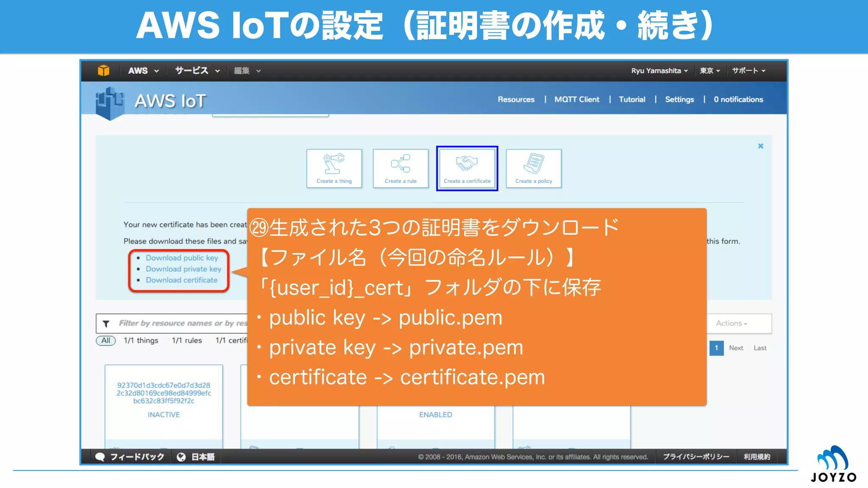
Task: Open the AWS dropdown menu
Action: point(144,71)
